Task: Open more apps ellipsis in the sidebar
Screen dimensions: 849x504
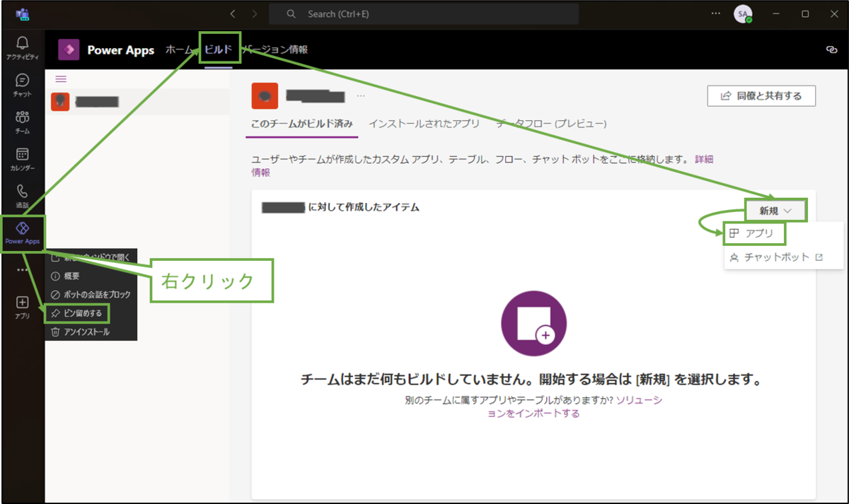Action: click(x=23, y=269)
